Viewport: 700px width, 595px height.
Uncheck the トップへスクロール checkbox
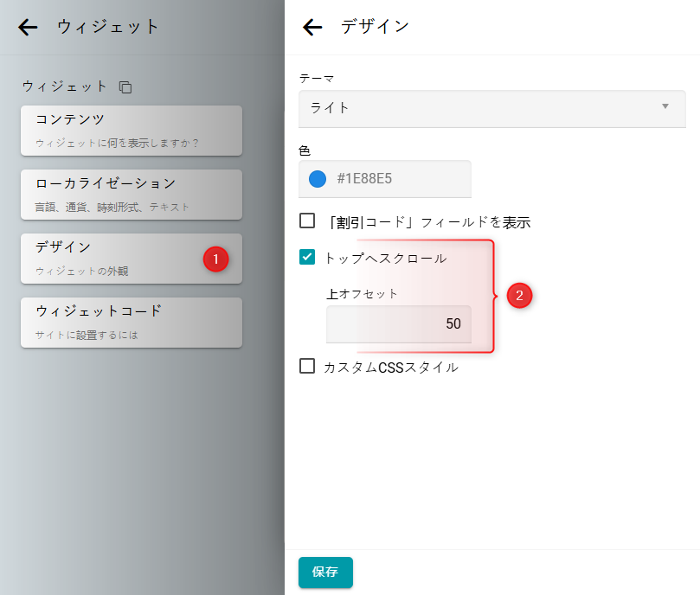(307, 257)
